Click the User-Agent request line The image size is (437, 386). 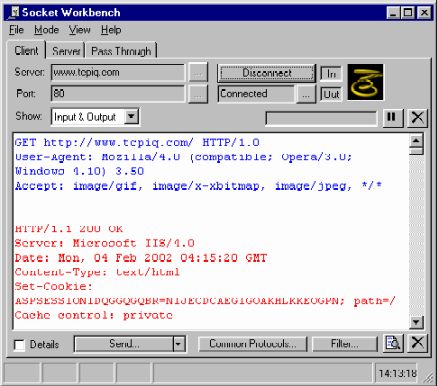183,157
